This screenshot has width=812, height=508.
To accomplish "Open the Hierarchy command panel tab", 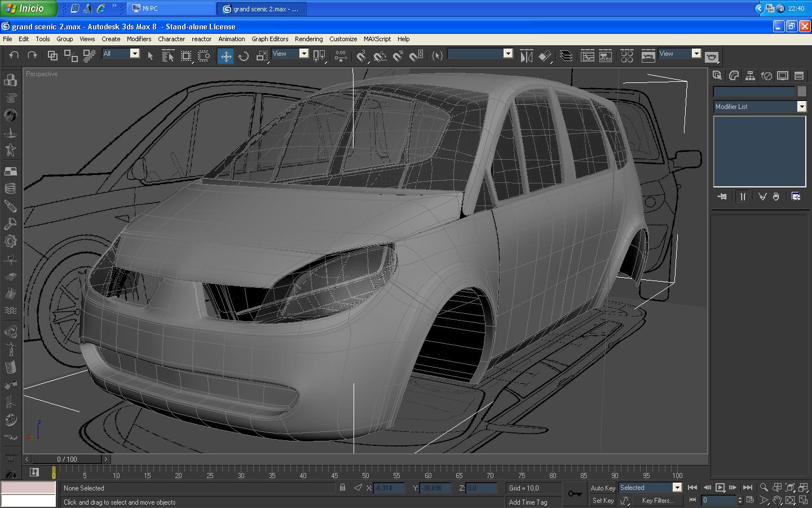I will [x=750, y=76].
